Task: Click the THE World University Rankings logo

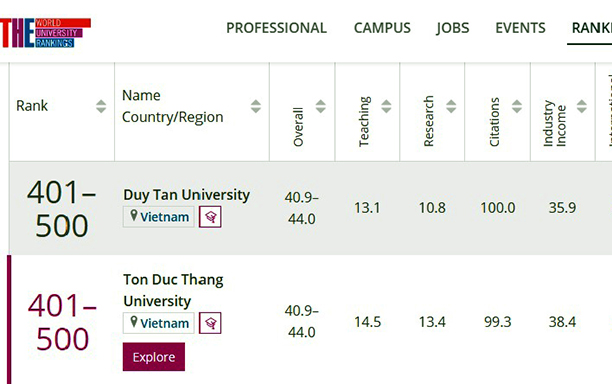Action: 45,33
